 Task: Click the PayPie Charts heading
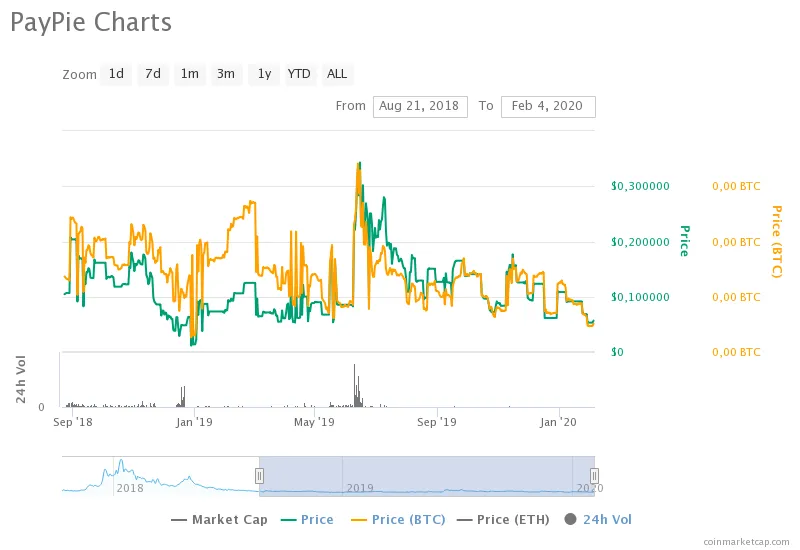(91, 22)
